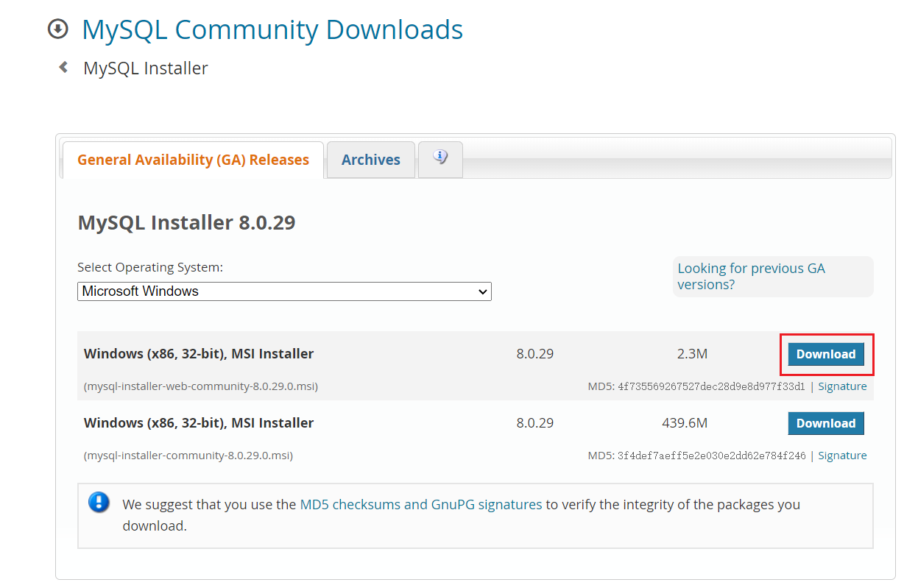Click the 2.3M file size value

(692, 354)
